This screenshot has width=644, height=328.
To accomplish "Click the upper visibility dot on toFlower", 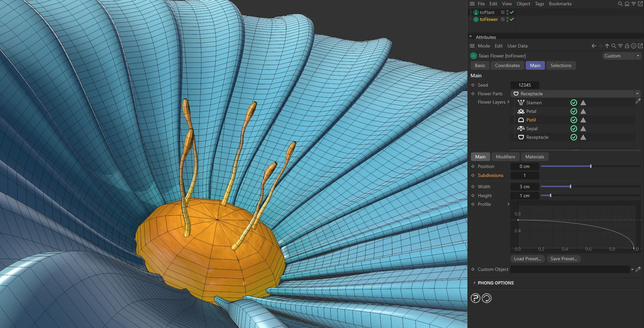I will pos(508,18).
